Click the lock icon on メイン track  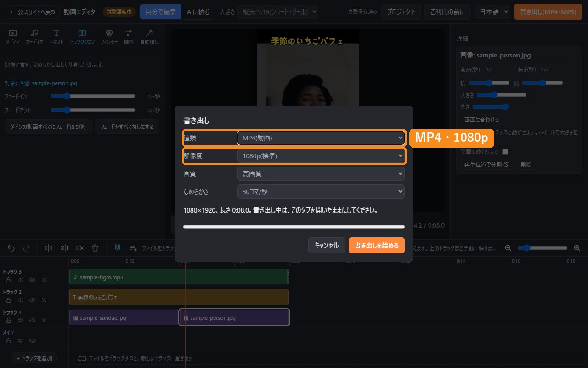(8, 340)
